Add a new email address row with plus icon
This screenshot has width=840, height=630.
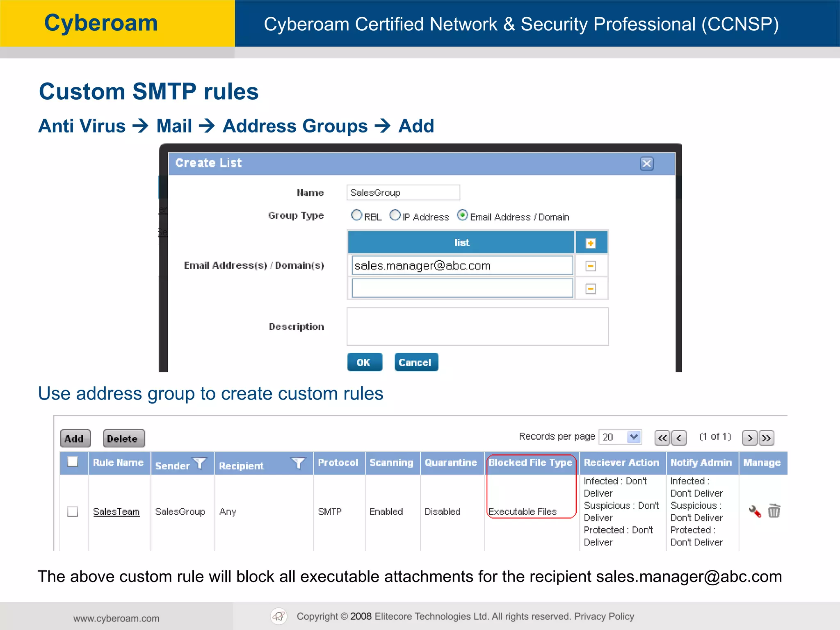point(591,243)
